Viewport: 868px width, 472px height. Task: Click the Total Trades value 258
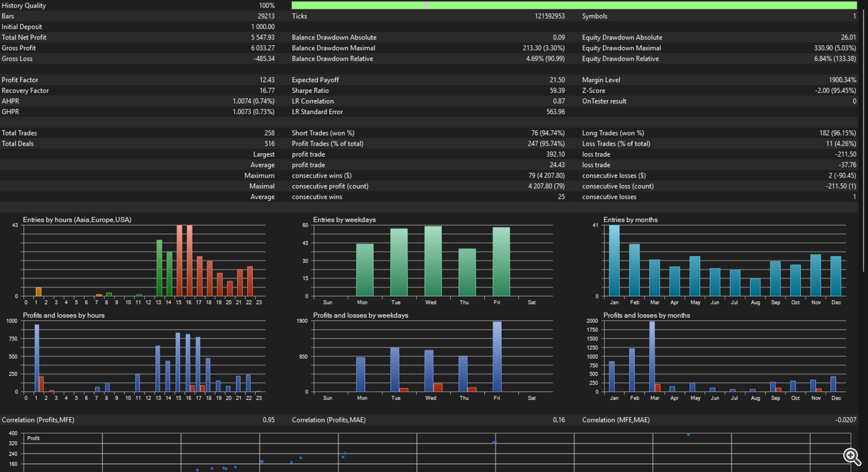[x=269, y=133]
